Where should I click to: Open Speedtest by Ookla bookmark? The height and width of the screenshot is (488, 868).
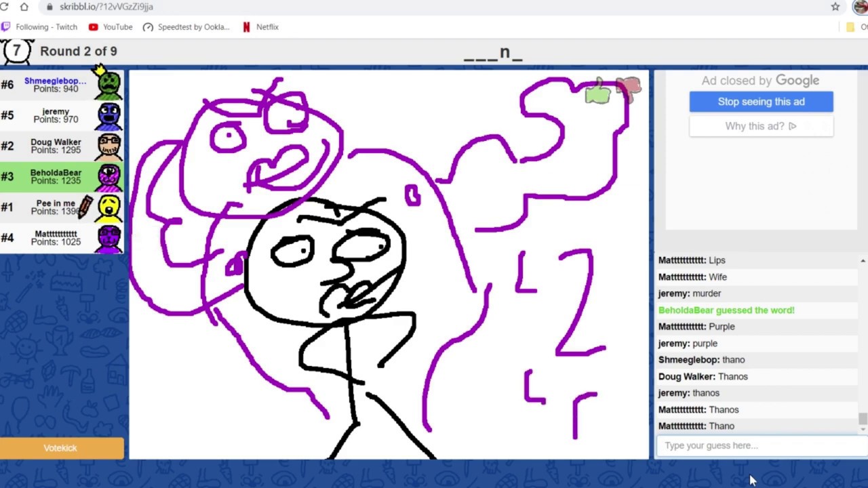pos(186,27)
